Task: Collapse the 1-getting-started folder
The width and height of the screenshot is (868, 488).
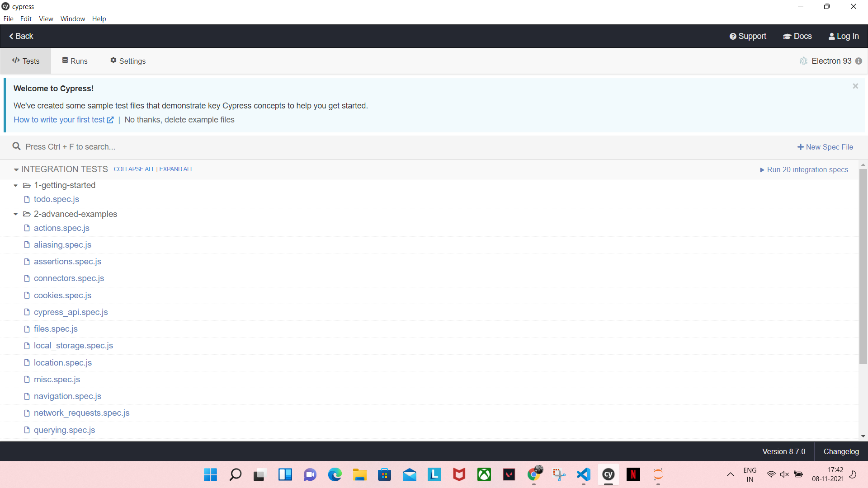Action: click(16, 185)
